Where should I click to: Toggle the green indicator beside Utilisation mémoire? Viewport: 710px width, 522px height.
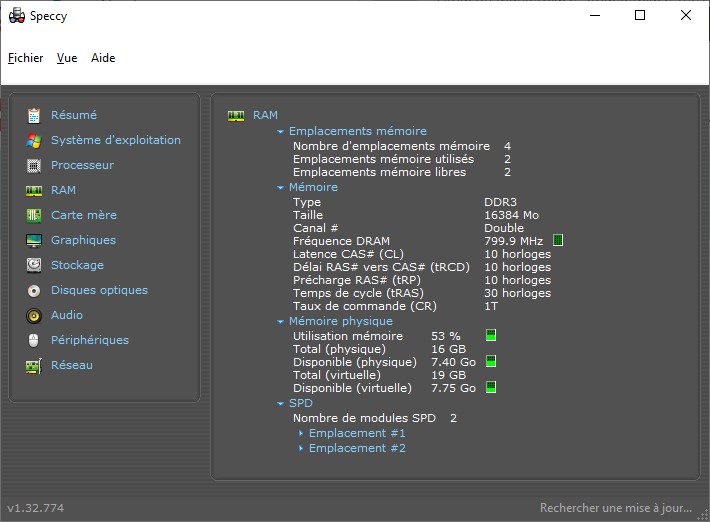(491, 335)
